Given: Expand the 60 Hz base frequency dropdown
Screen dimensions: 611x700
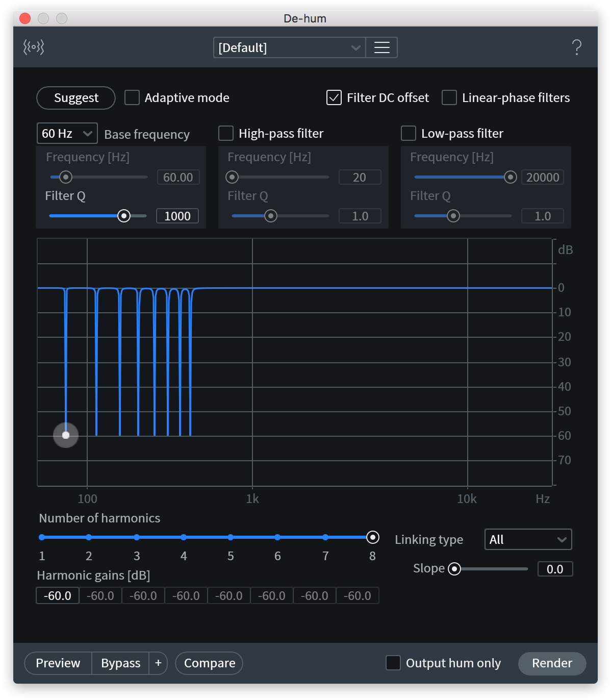Looking at the screenshot, I should 67,134.
